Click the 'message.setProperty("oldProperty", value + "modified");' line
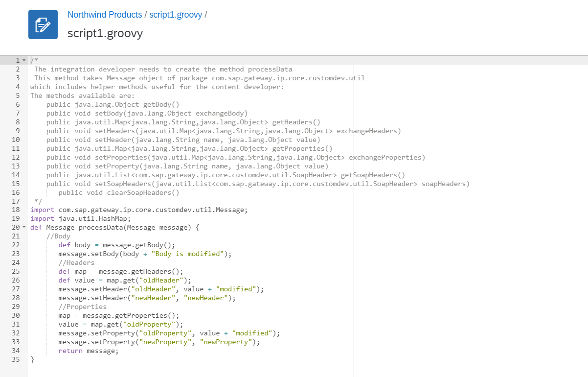This screenshot has width=588, height=377. pyautogui.click(x=169, y=333)
